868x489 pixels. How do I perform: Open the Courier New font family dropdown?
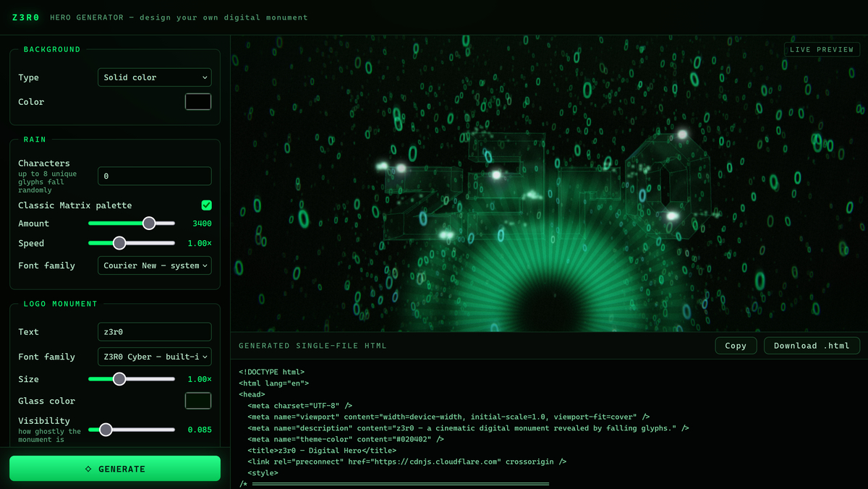[x=155, y=265]
